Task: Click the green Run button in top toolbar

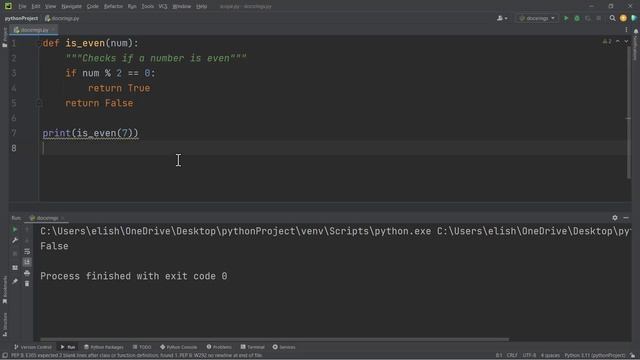Action: 566,18
